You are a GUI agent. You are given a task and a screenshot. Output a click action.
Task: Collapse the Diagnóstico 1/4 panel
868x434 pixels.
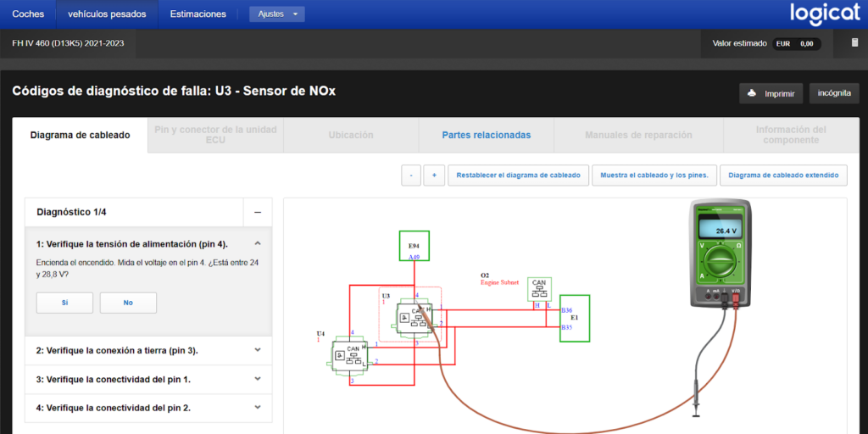pyautogui.click(x=258, y=212)
